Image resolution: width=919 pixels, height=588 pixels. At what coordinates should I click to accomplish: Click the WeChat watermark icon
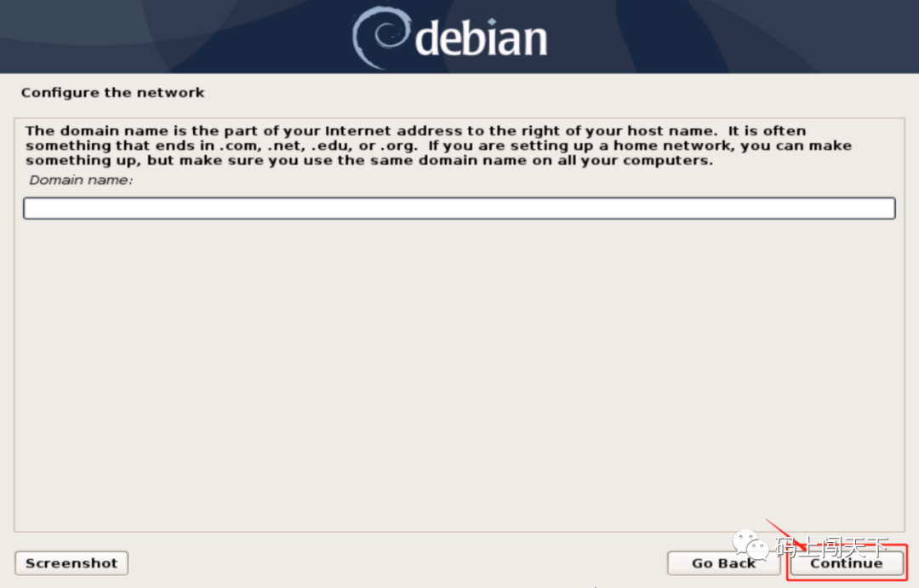tap(751, 545)
